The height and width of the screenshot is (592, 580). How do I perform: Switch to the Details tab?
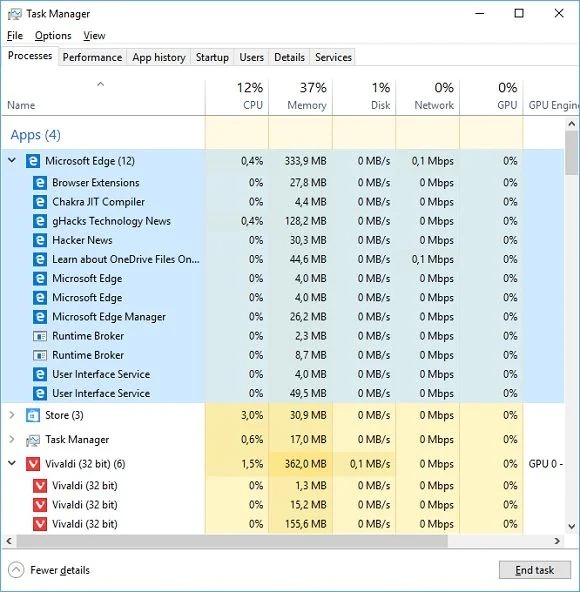coord(289,57)
